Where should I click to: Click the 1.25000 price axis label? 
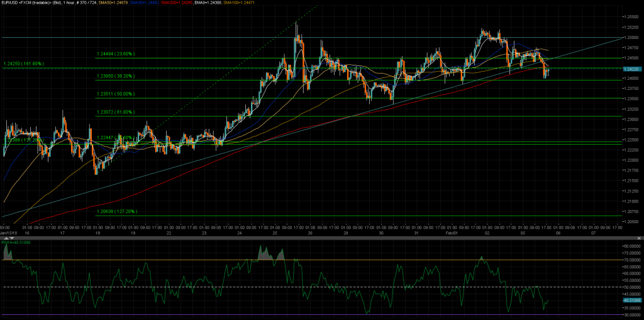pos(630,38)
